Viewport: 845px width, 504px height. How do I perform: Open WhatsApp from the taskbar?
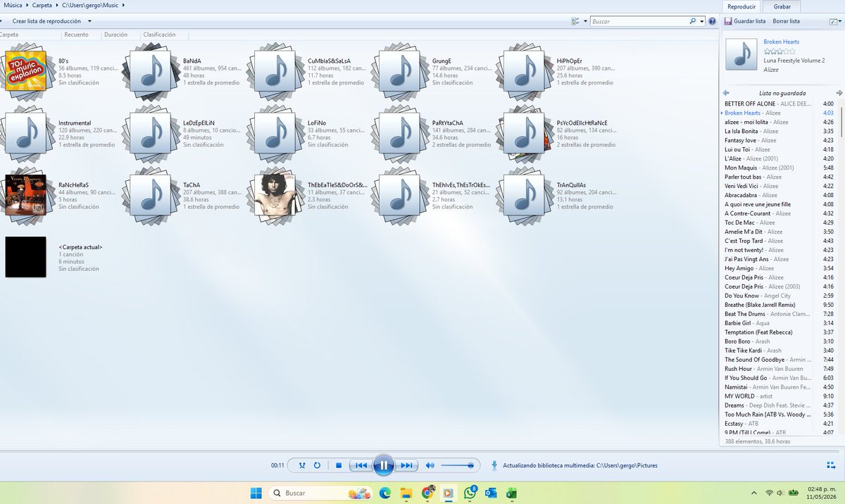(x=470, y=493)
